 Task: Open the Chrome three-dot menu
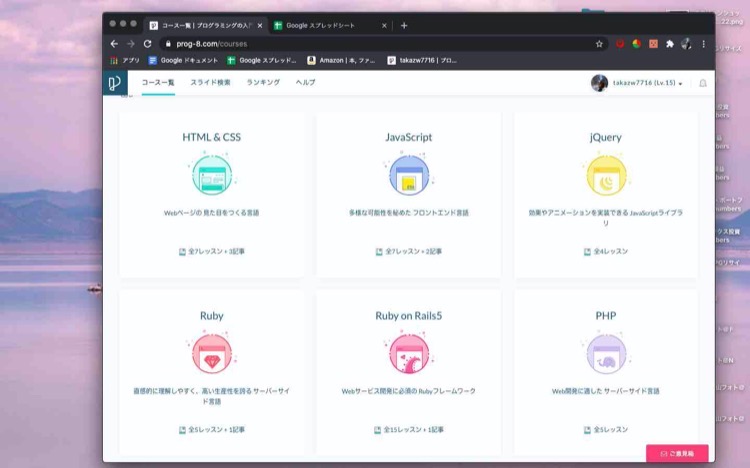[703, 44]
